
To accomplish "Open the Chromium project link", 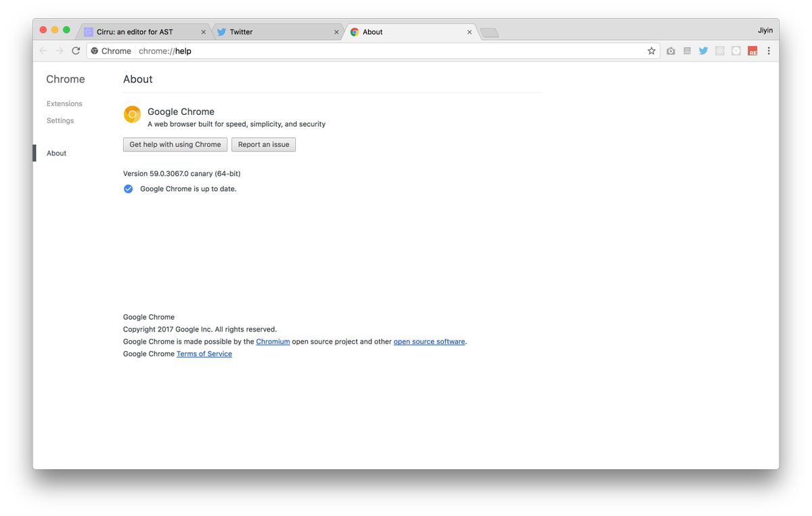I will (273, 342).
